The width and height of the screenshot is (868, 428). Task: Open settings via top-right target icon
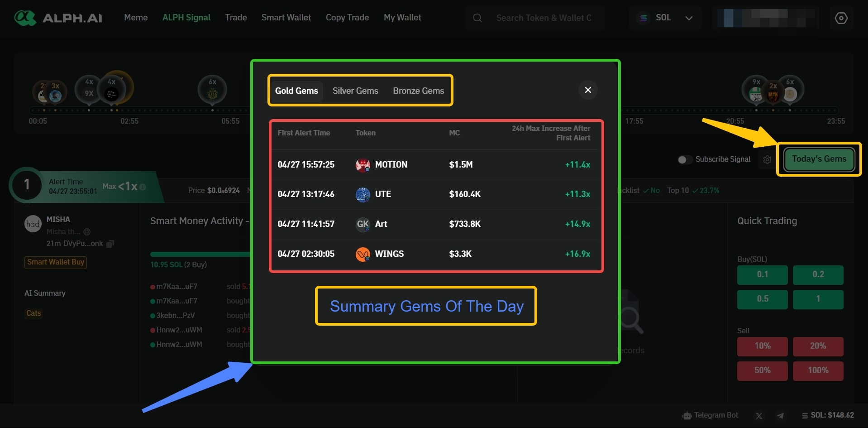point(841,18)
